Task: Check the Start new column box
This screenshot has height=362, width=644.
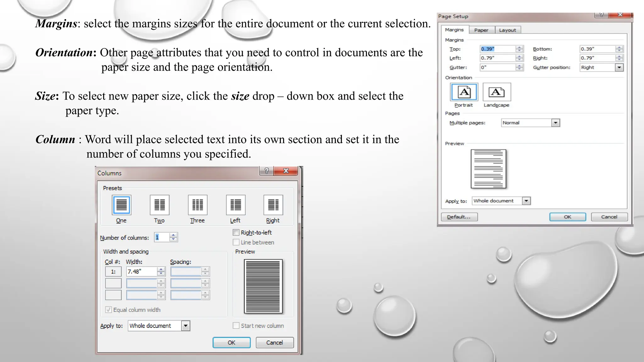Action: 236,326
